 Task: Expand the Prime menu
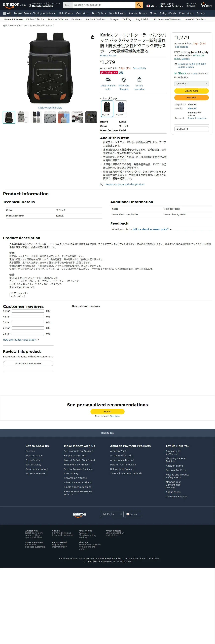click(x=201, y=13)
